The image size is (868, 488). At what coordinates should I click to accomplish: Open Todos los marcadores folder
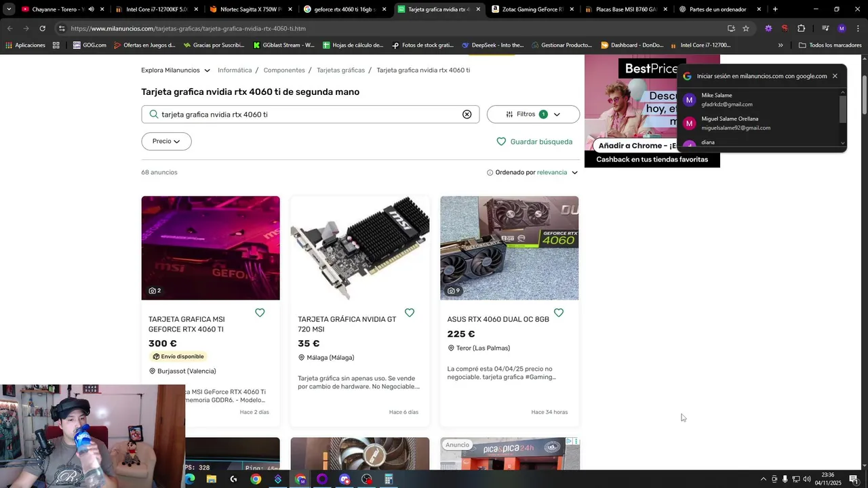830,45
